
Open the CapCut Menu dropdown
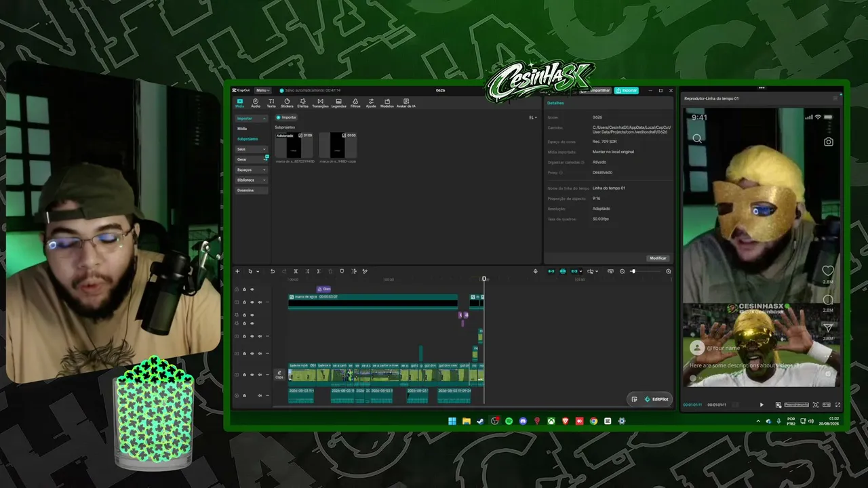(262, 90)
